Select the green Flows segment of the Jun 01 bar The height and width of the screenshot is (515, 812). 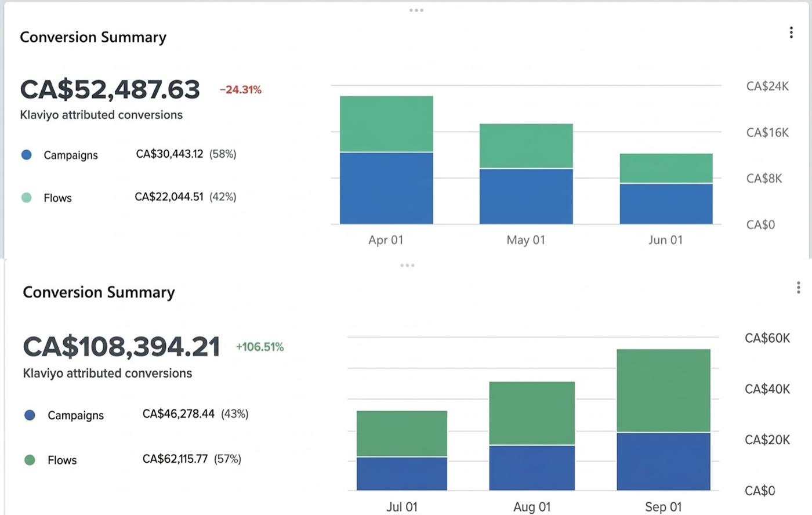pyautogui.click(x=666, y=168)
